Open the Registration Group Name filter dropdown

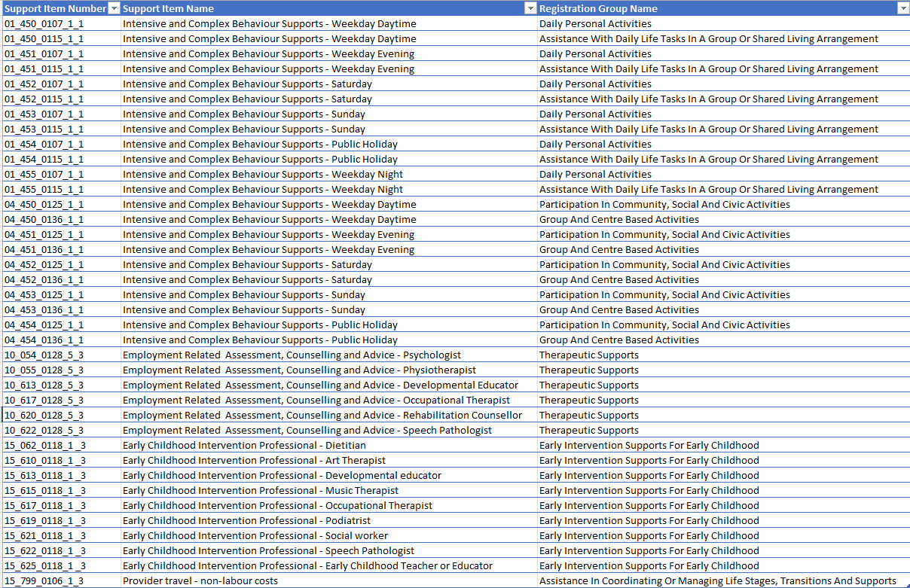(x=903, y=8)
